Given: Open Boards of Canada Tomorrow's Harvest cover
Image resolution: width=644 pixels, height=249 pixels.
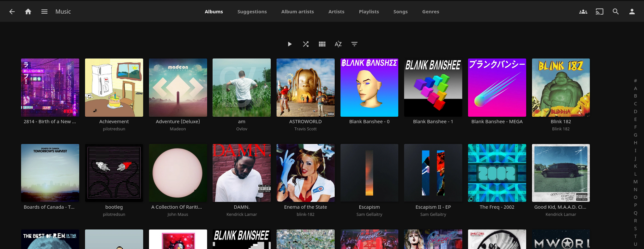Looking at the screenshot, I should click(50, 173).
